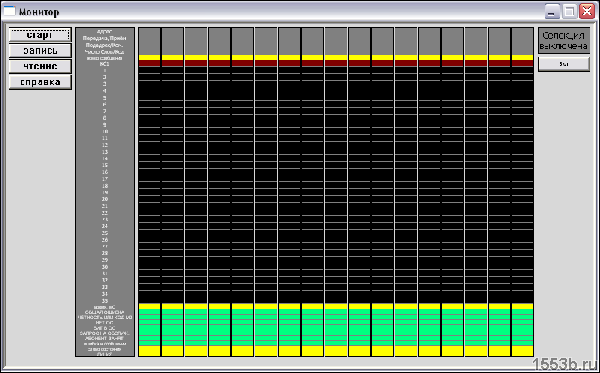Click the Старт button
Image resolution: width=600 pixels, height=373 pixels.
point(40,35)
